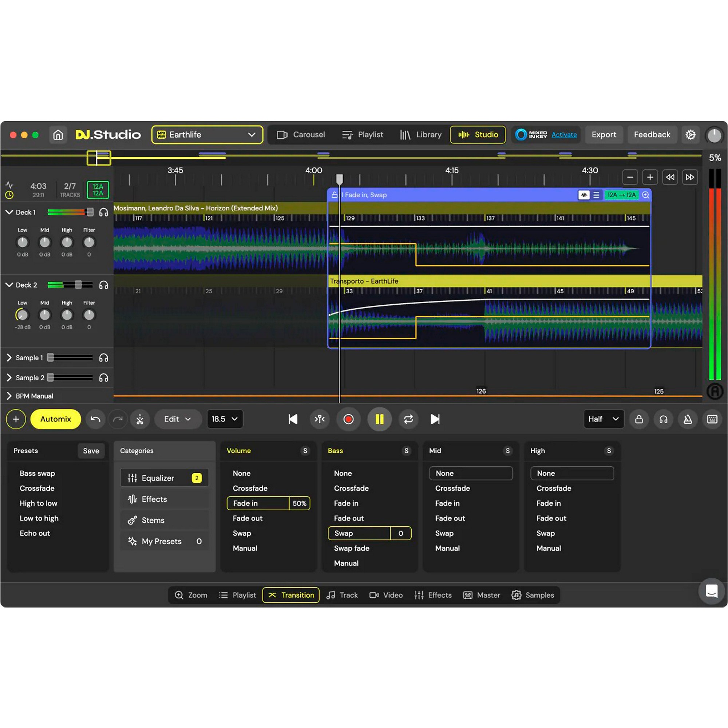Select the scissors cut tool
Image resolution: width=728 pixels, height=728 pixels.
(140, 419)
